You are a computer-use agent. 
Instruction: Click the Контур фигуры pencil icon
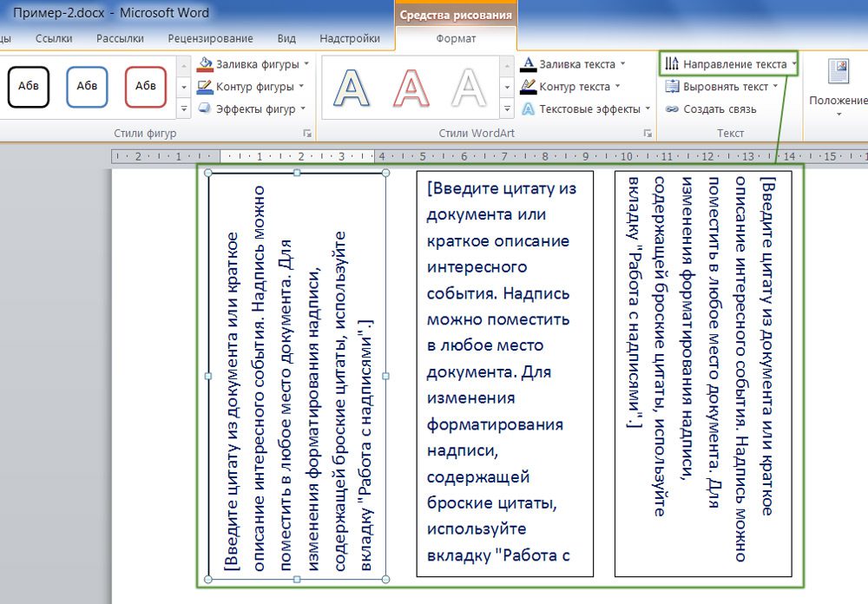[205, 87]
